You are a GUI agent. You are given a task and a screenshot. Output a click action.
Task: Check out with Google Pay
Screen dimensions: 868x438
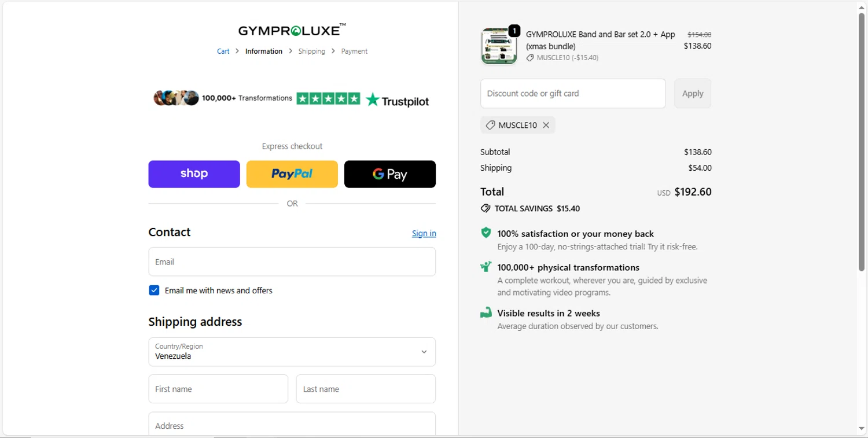pos(390,174)
